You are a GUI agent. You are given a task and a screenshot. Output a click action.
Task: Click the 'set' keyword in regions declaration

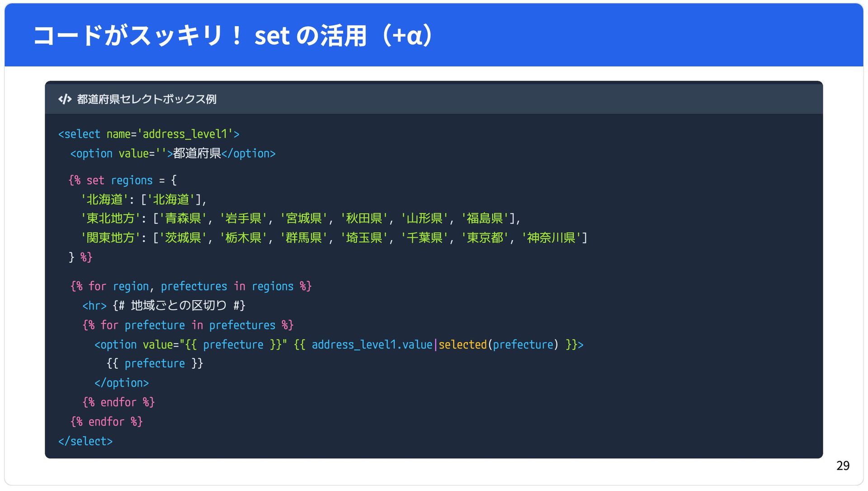[x=95, y=180]
